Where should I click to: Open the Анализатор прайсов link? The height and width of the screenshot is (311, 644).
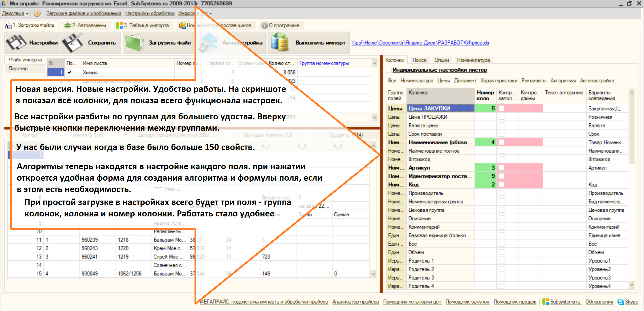pos(355,302)
